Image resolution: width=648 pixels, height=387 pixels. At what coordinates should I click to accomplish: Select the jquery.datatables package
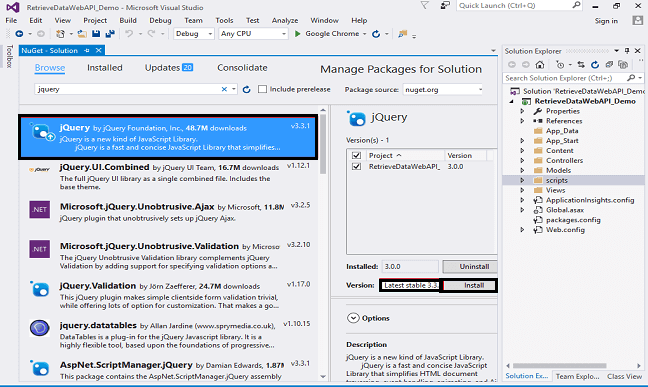pos(169,335)
